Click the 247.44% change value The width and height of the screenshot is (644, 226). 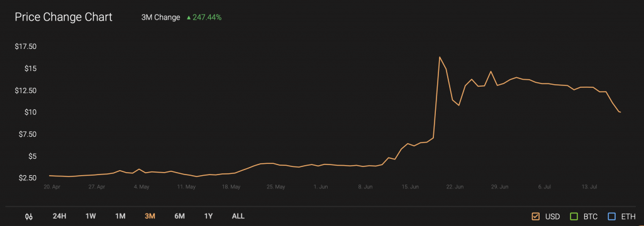click(x=207, y=18)
